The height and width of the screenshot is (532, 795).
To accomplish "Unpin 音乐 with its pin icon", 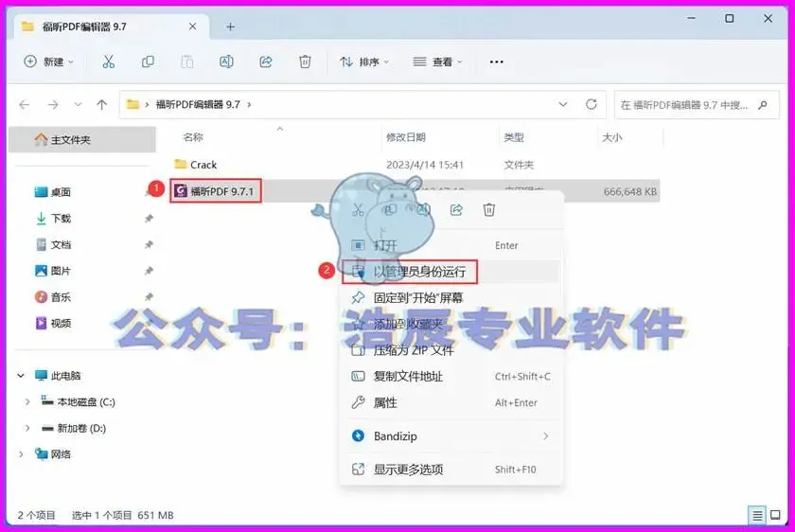I will tap(149, 297).
